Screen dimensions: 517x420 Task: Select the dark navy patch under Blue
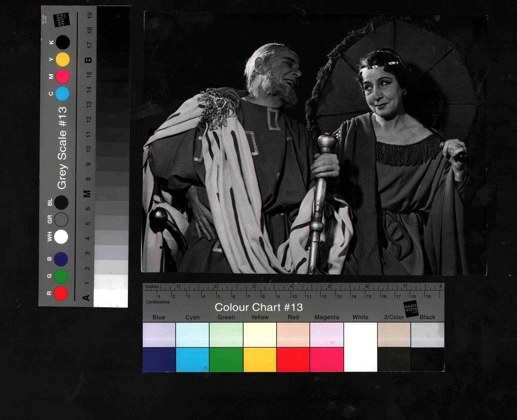pyautogui.click(x=159, y=360)
